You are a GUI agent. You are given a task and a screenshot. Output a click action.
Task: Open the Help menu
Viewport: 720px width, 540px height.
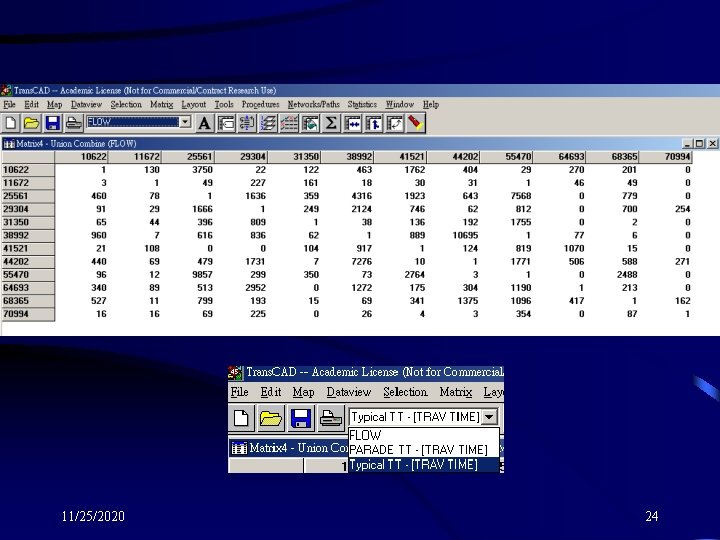coord(431,105)
